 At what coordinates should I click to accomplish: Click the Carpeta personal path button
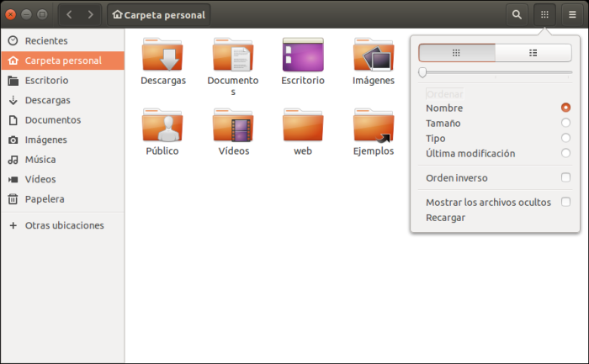coord(159,14)
